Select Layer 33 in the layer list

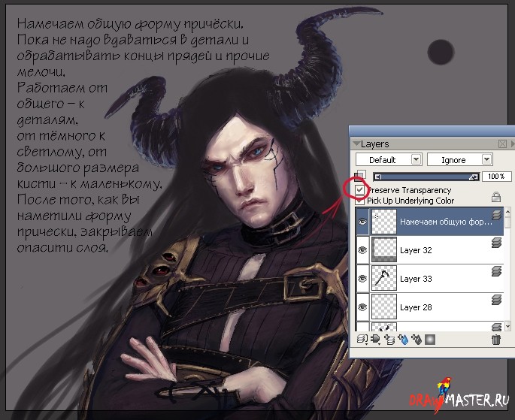(x=430, y=279)
